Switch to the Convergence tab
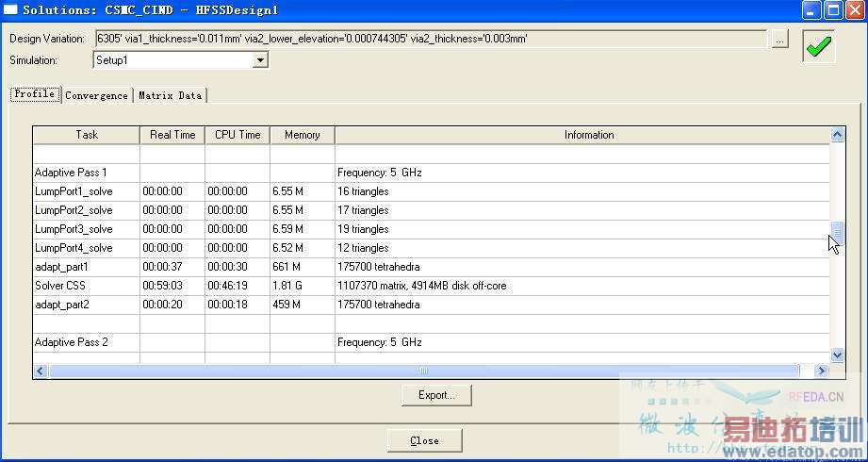Image resolution: width=868 pixels, height=462 pixels. pos(96,95)
